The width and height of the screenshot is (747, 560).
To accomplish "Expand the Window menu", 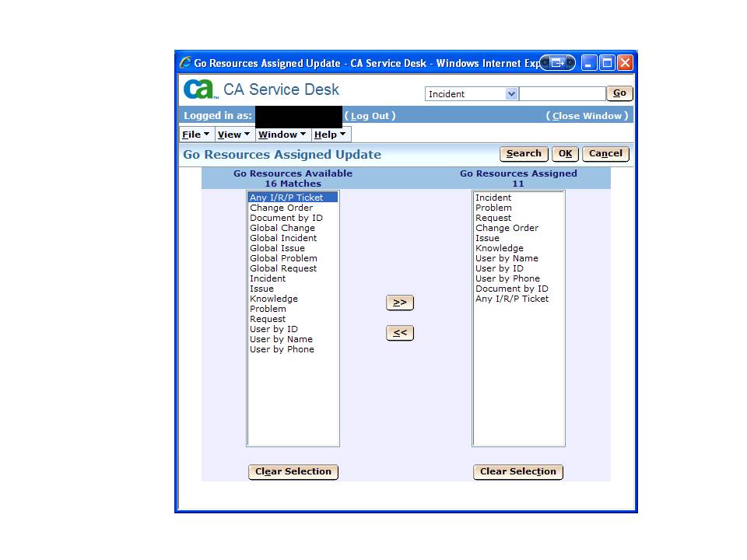I will click(x=282, y=135).
